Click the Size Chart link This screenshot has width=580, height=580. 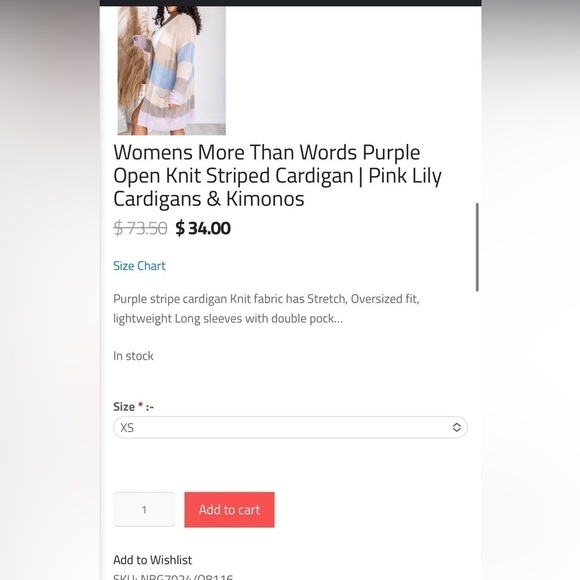coord(139,266)
